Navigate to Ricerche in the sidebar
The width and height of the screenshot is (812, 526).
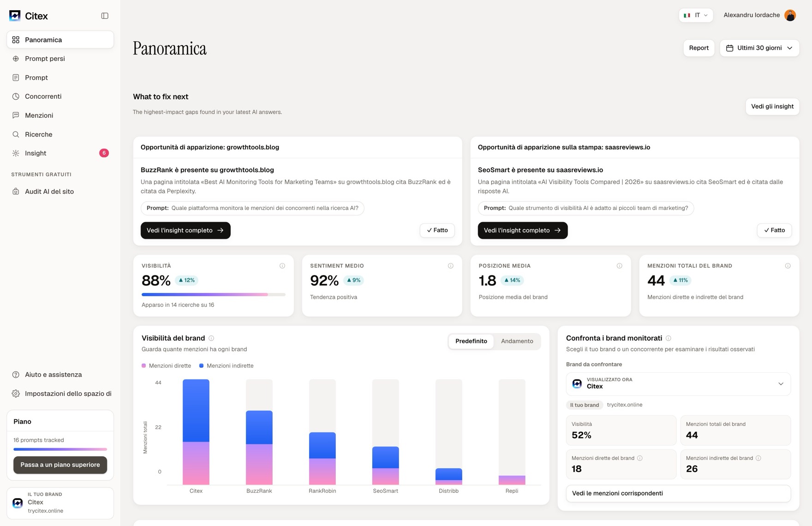pyautogui.click(x=60, y=134)
